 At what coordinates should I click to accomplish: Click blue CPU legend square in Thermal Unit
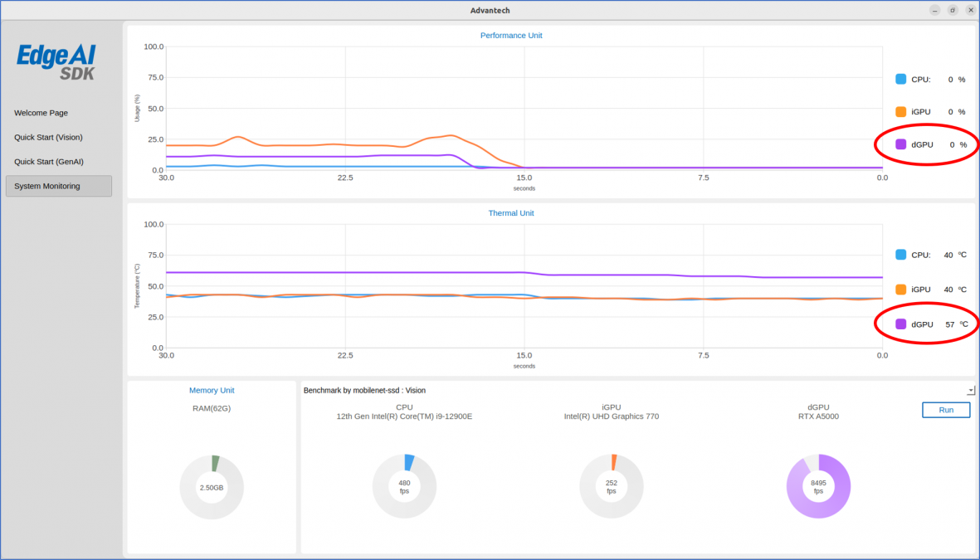pos(900,255)
